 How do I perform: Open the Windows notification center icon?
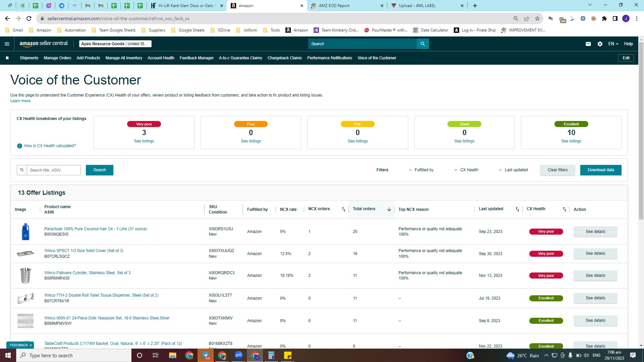pos(633,355)
